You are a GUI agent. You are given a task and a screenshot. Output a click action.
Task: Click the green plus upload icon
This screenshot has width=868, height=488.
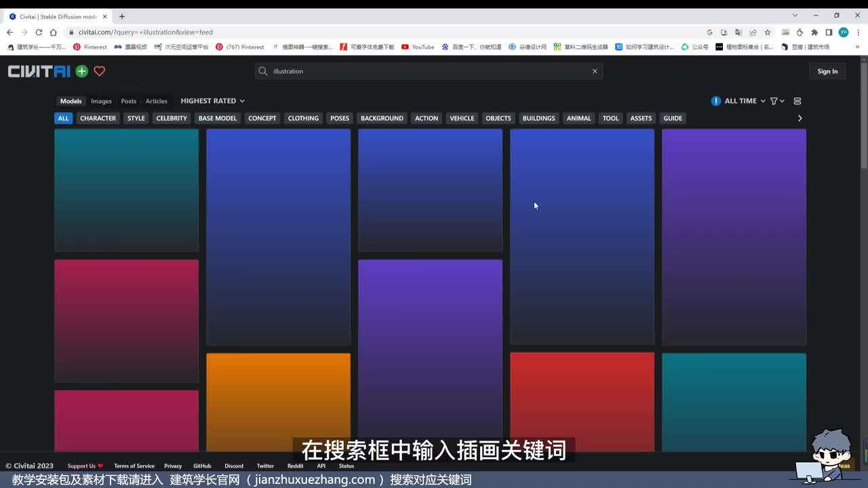coord(81,71)
